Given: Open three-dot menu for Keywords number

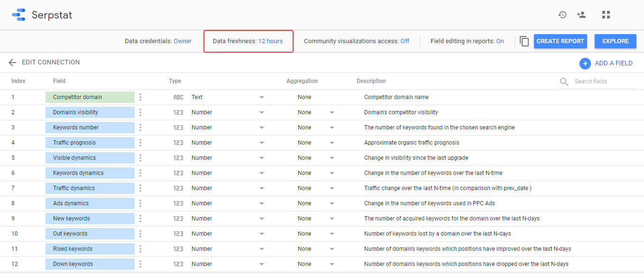Looking at the screenshot, I should (x=140, y=128).
